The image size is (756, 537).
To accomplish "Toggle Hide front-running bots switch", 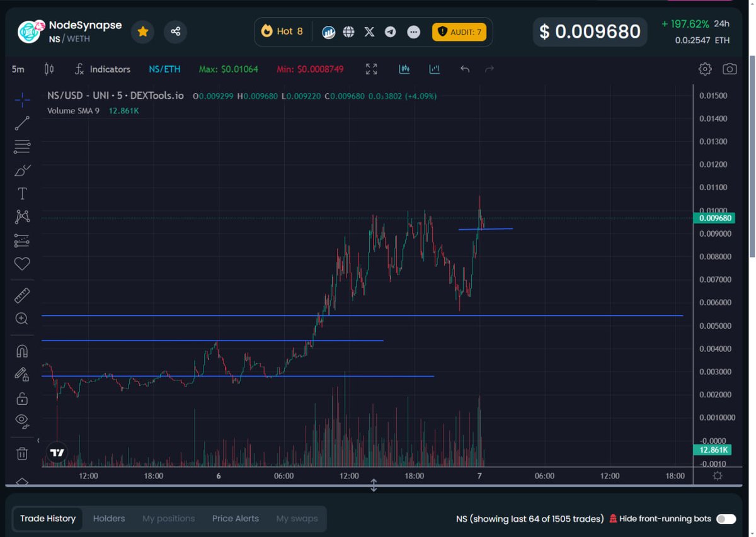I will point(726,519).
